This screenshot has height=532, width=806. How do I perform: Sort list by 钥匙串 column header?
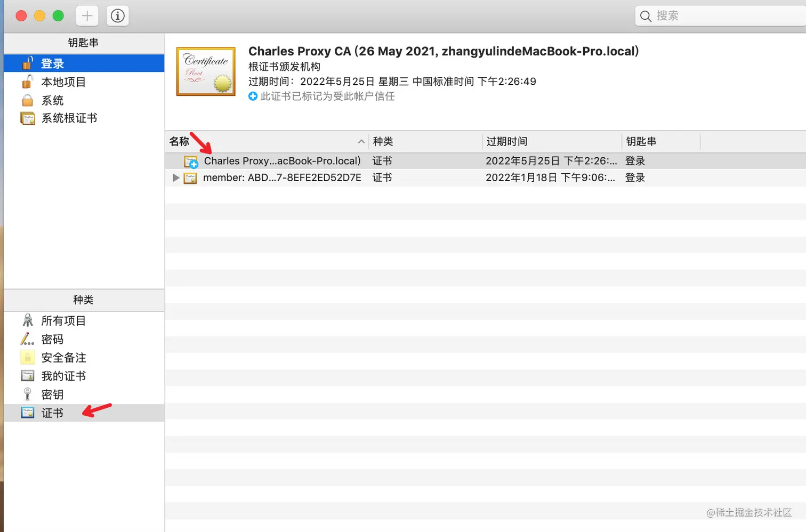pos(661,141)
